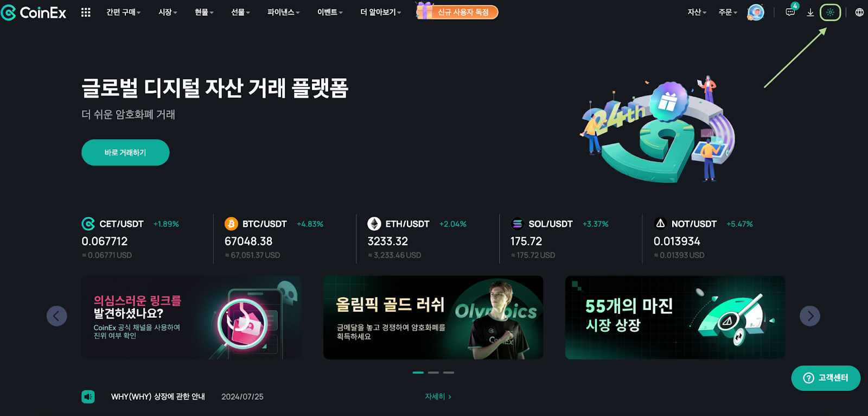Expand the 자산 dropdown
Viewport: 868px width, 416px height.
click(697, 12)
